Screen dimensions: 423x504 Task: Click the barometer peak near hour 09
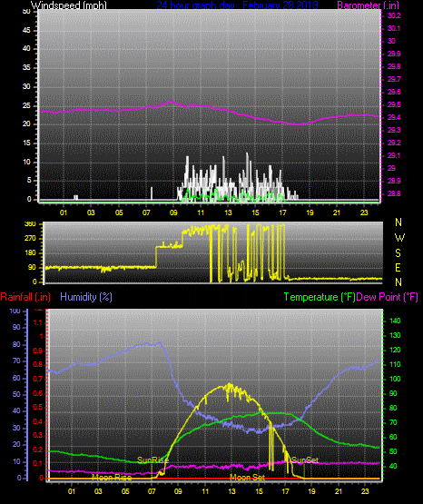(x=172, y=102)
